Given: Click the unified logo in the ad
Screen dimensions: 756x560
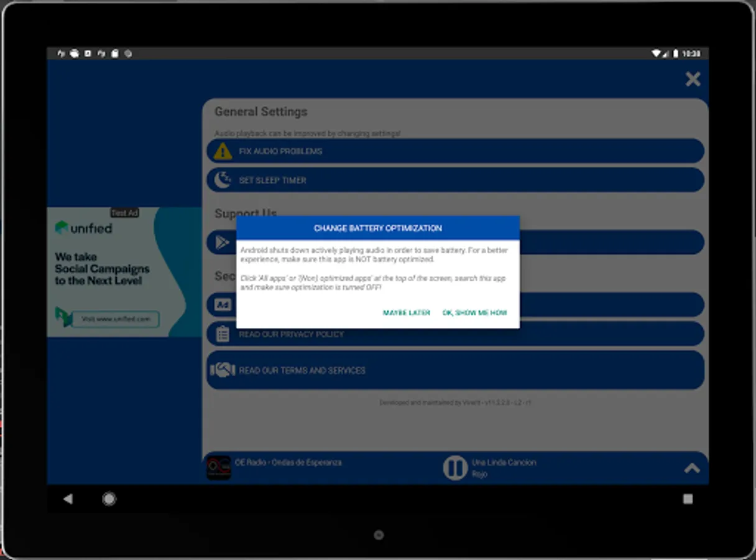Looking at the screenshot, I should pyautogui.click(x=83, y=228).
